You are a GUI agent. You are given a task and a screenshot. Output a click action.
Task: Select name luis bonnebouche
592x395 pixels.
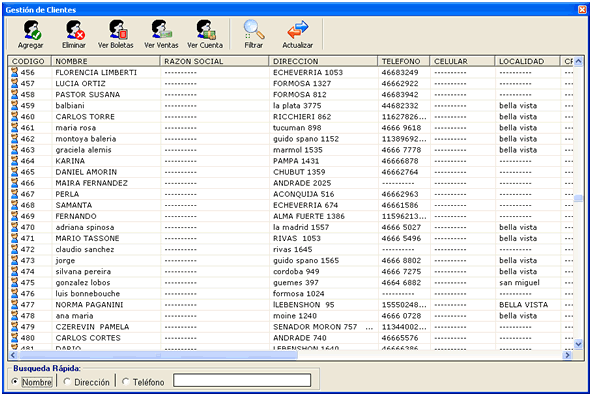[x=88, y=293]
